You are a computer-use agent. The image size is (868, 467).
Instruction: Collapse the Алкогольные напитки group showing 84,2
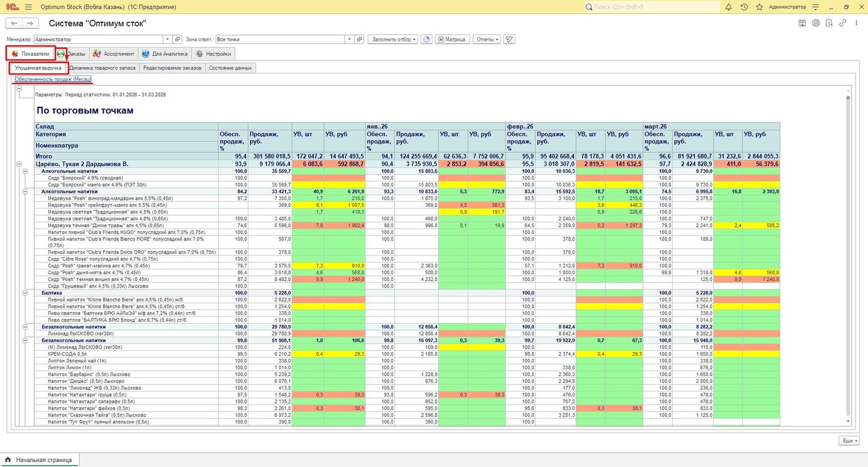(x=25, y=192)
